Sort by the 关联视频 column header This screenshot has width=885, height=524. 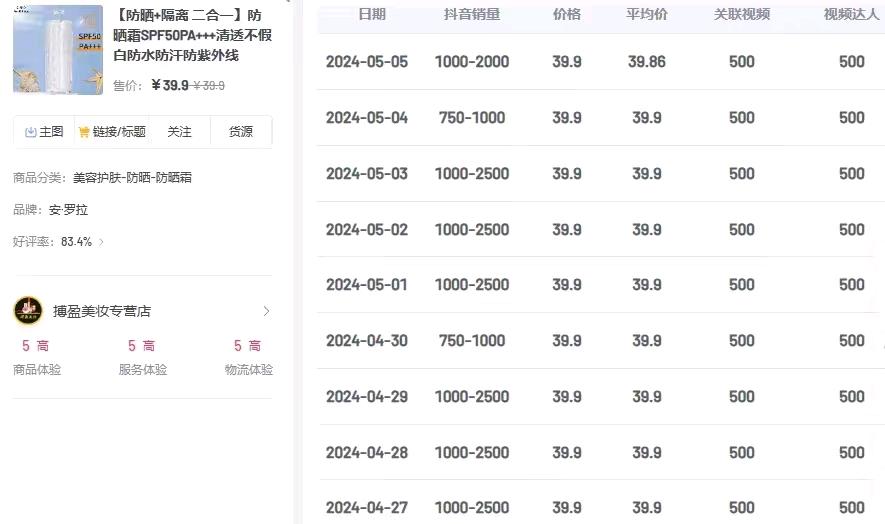(x=742, y=14)
